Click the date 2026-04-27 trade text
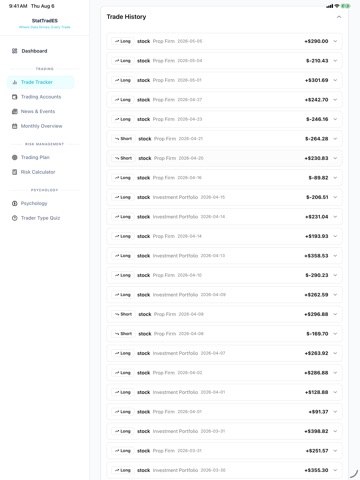 point(190,100)
